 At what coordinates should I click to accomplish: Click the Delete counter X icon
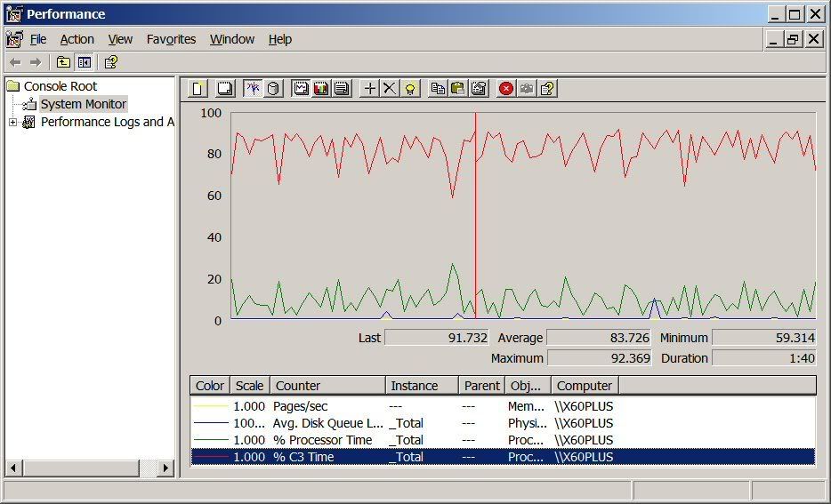(x=390, y=88)
